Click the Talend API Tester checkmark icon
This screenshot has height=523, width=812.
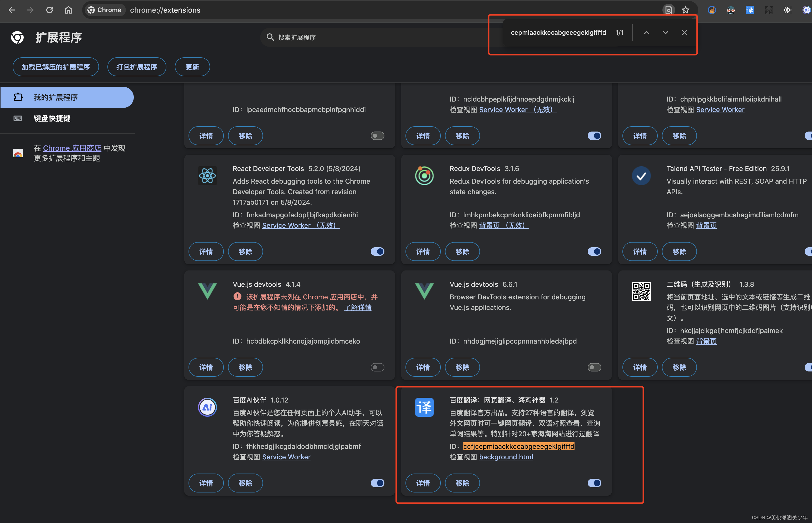641,175
